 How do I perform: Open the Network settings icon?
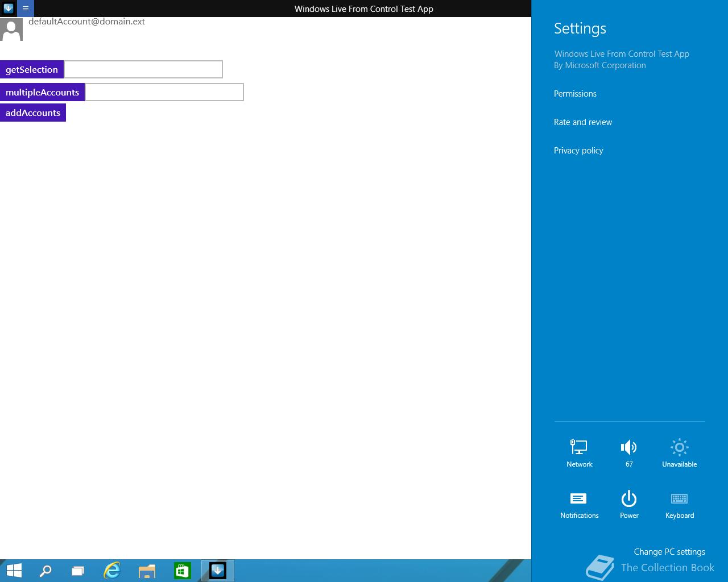coord(580,453)
